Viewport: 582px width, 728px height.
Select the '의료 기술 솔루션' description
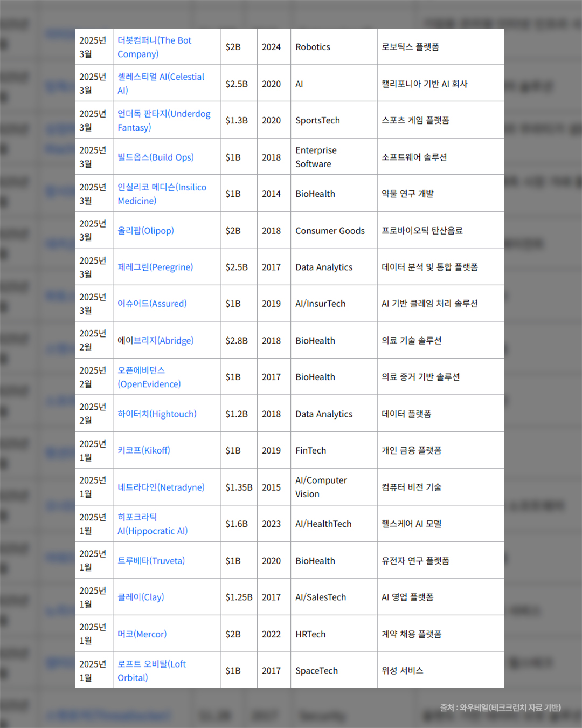click(x=412, y=341)
